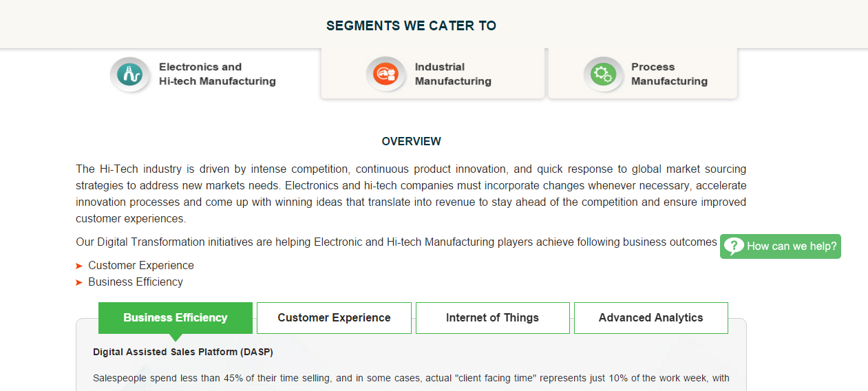Open the Customer Experience tab
The width and height of the screenshot is (868, 391).
pos(334,318)
